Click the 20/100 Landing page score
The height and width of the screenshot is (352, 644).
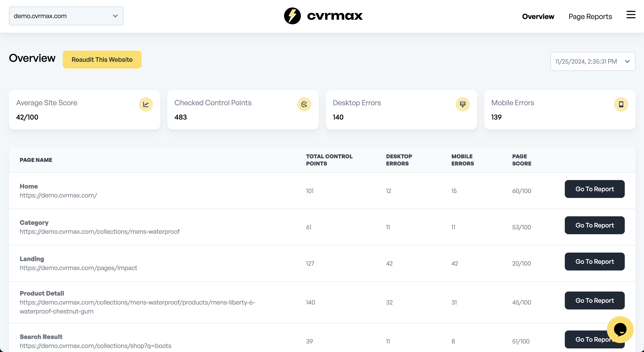coord(522,263)
